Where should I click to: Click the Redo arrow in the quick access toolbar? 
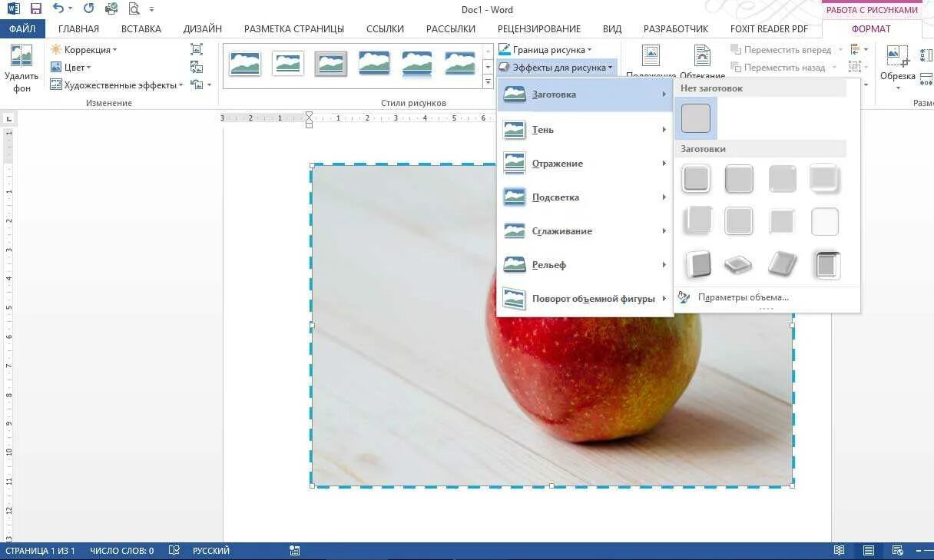[88, 9]
